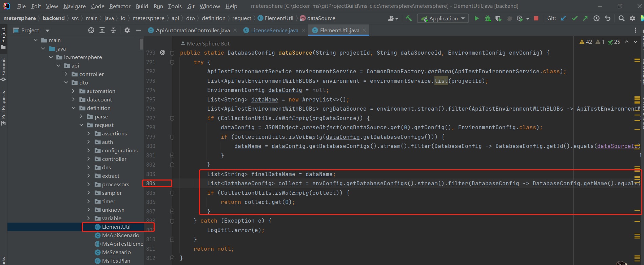Show Git history clock icon
Viewport: 644px width, 265px height.
[x=597, y=18]
